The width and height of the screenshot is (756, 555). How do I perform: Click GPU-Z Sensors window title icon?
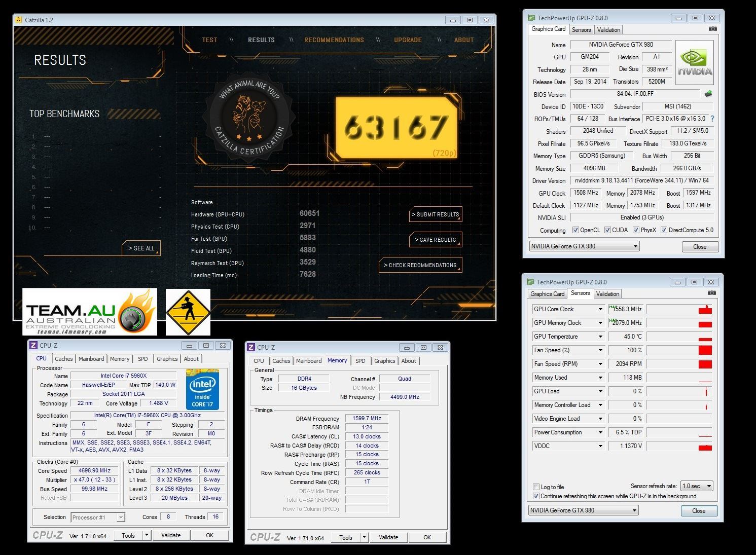point(530,282)
